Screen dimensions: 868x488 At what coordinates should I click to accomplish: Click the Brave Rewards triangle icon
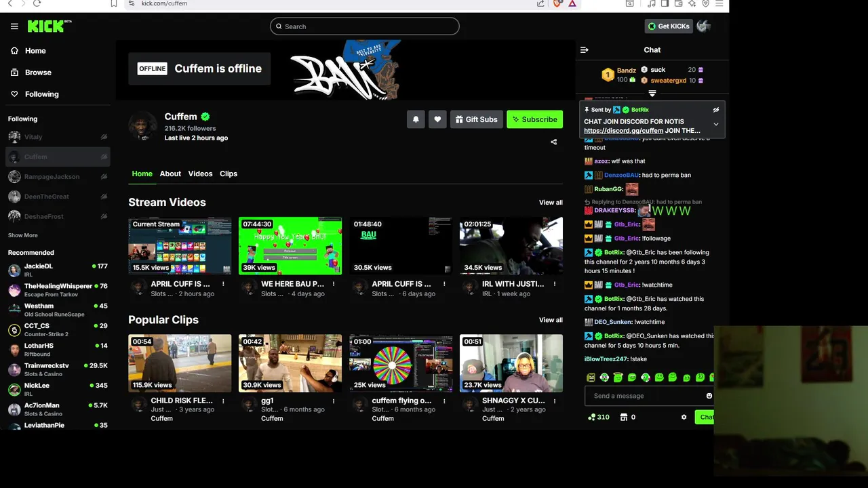coord(572,3)
